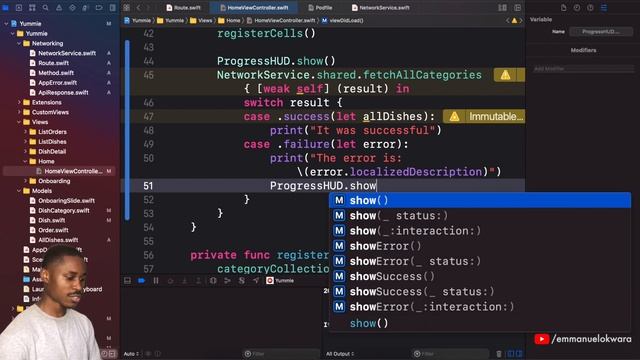Open the Symbol navigator icon
640x360 pixels.
pyautogui.click(x=32, y=8)
